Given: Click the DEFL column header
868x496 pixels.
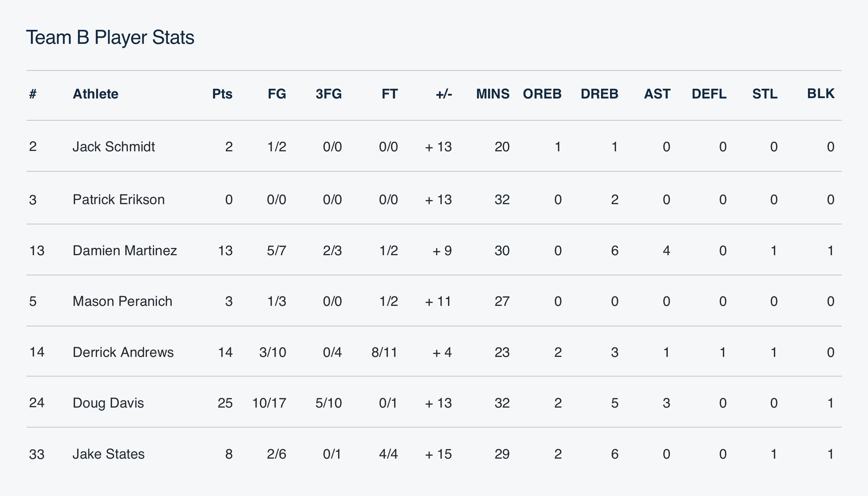Looking at the screenshot, I should point(709,94).
